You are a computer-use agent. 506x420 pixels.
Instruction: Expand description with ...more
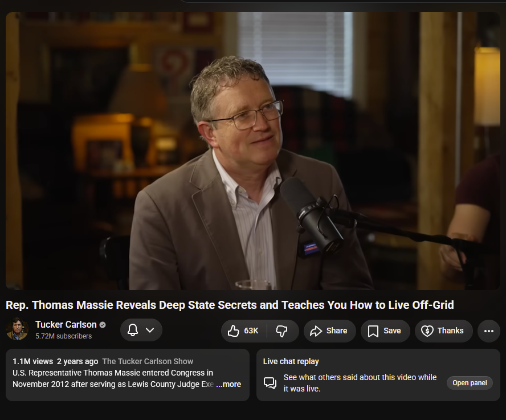(x=228, y=384)
